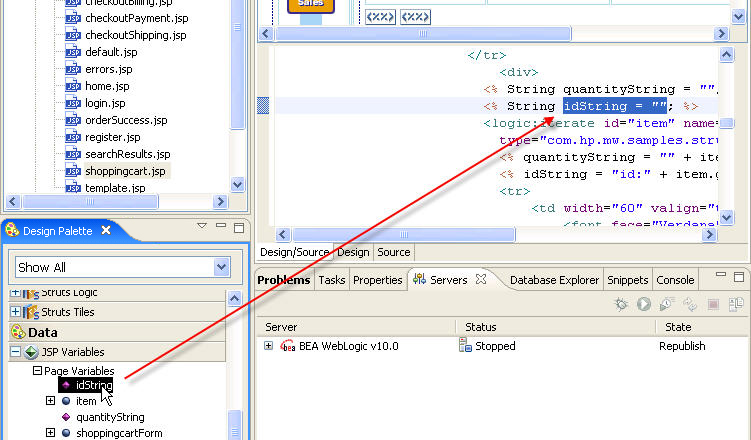Open home.jsp file
Viewport: 751px width, 440px height.
tap(107, 86)
